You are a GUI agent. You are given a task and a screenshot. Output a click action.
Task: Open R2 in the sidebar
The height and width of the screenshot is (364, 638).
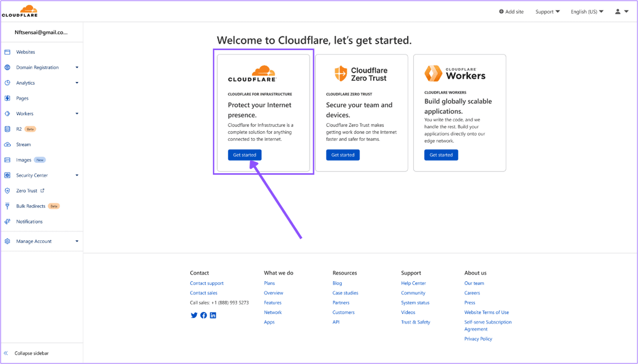tap(19, 129)
